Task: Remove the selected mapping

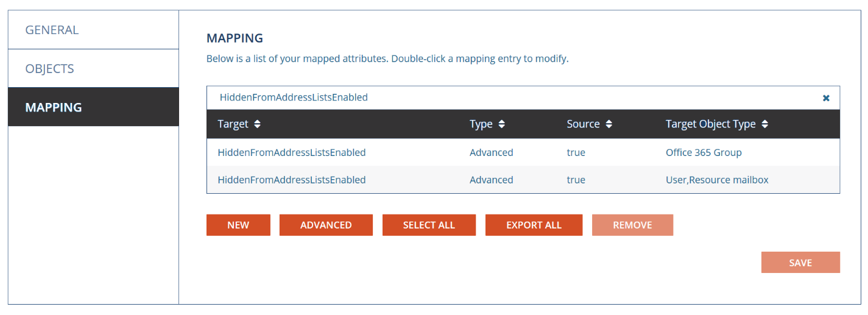Action: (632, 225)
